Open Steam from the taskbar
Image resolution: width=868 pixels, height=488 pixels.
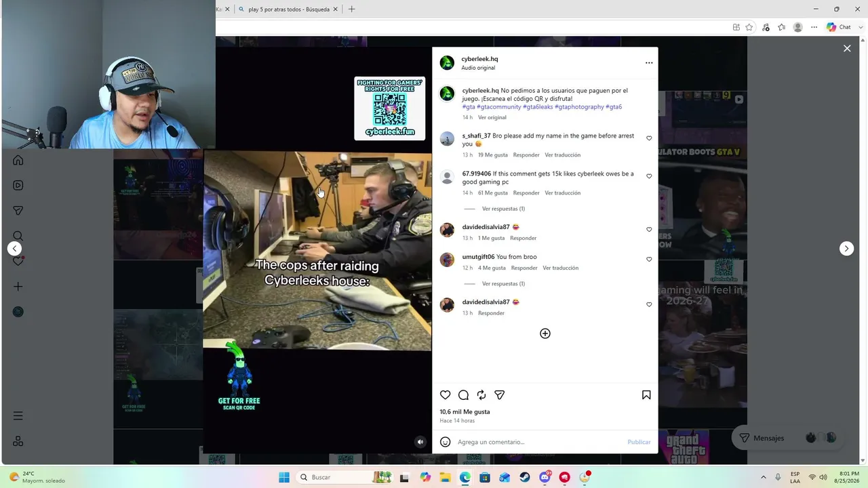(x=525, y=477)
